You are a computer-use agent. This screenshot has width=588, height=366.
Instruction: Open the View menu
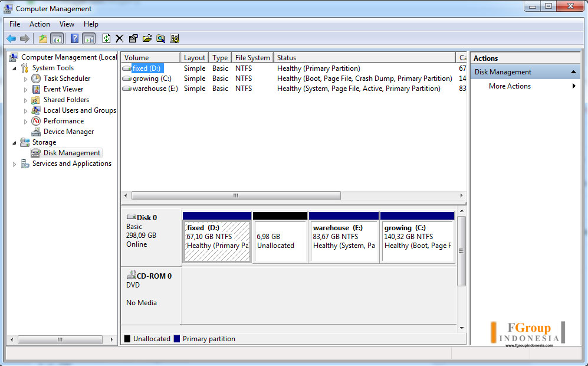tap(67, 24)
